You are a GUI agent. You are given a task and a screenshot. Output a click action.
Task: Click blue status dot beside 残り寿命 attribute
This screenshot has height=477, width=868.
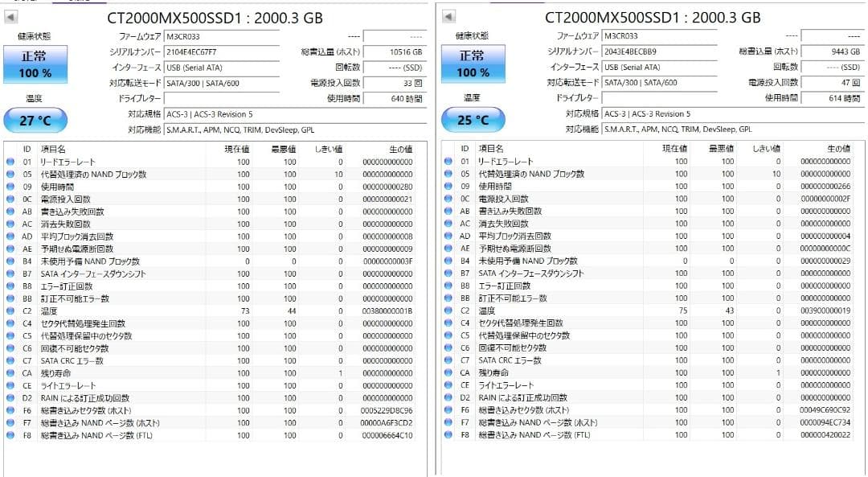[10, 373]
